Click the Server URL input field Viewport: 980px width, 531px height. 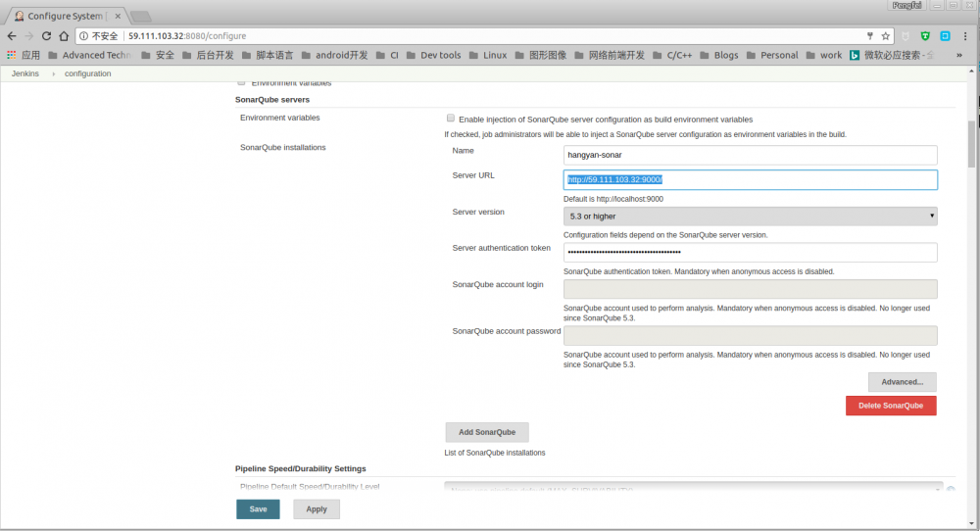coord(750,180)
